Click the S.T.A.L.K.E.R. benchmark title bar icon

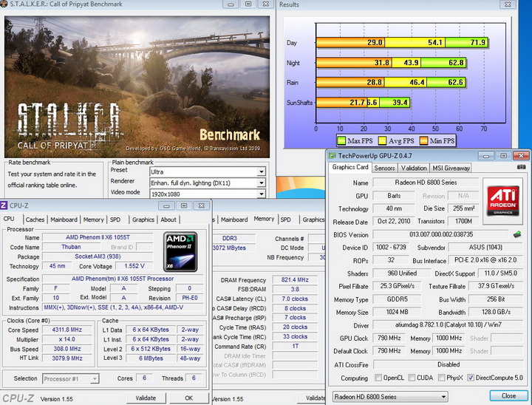point(4,4)
